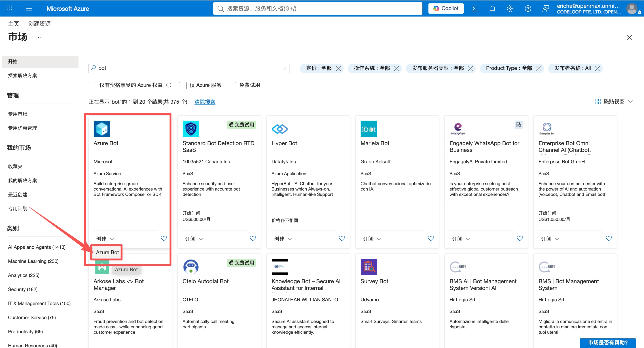Favorite the Azure Bot card

click(164, 238)
